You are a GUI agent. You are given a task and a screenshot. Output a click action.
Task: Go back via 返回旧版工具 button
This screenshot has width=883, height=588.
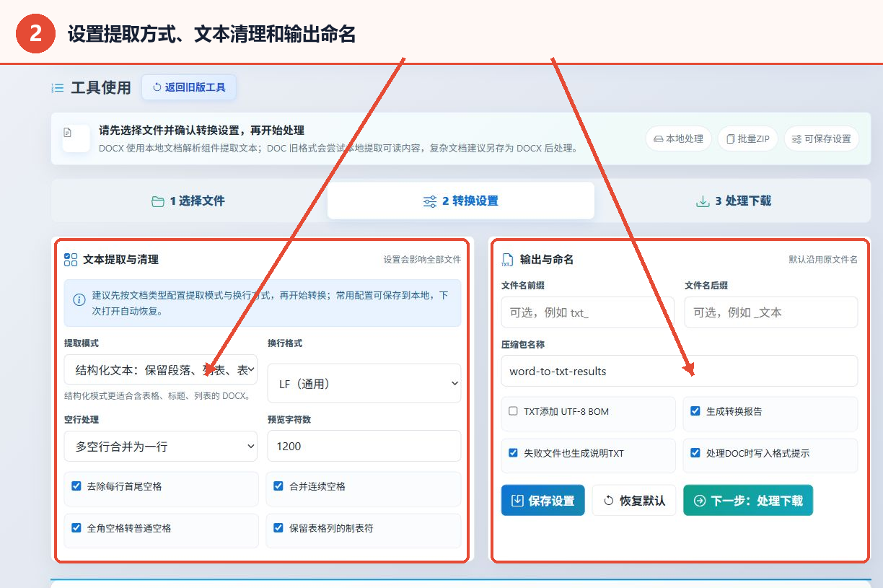click(x=189, y=87)
